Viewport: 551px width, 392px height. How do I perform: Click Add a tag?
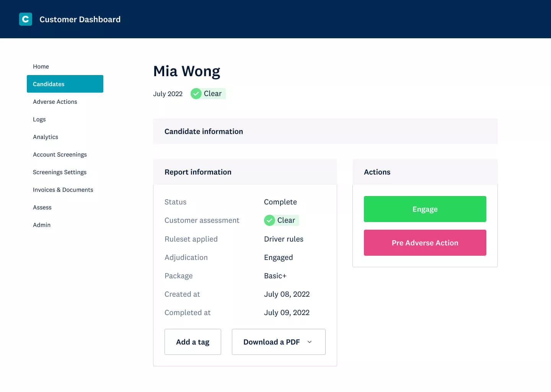192,342
